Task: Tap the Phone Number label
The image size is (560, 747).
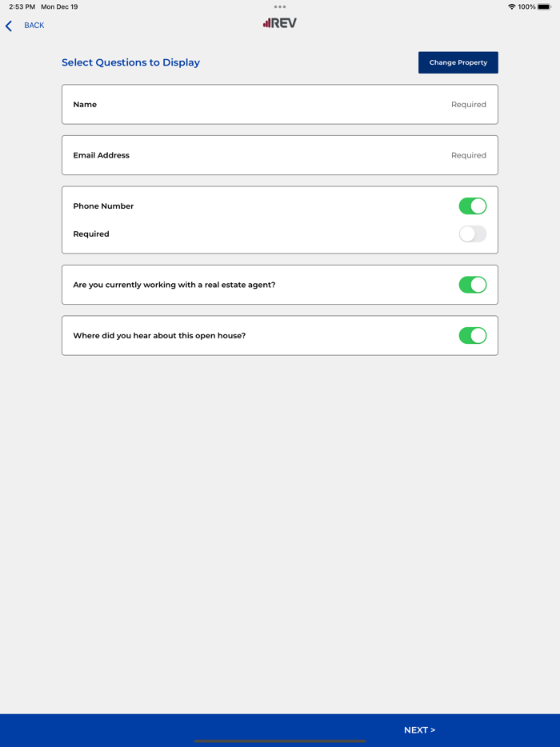Action: coord(103,206)
